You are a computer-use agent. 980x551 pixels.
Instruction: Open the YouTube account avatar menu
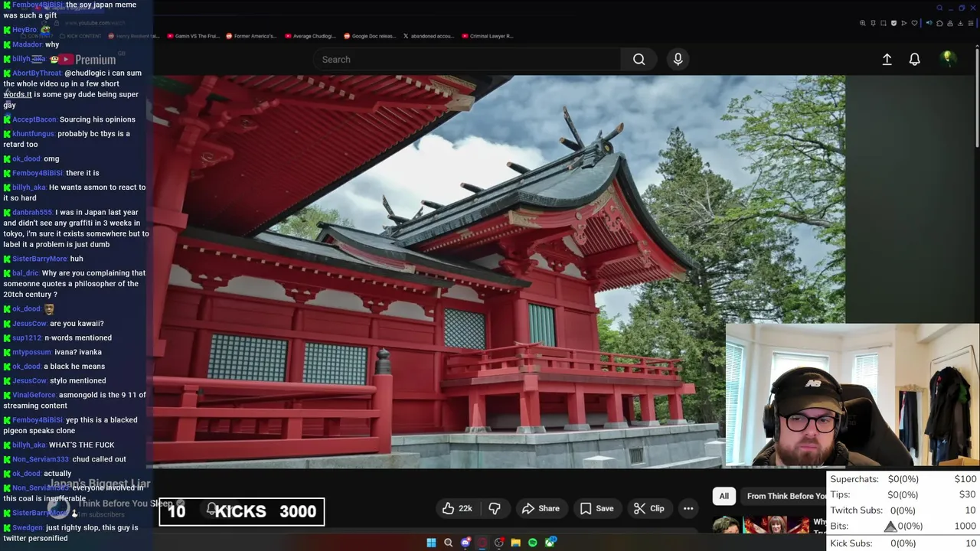click(x=948, y=59)
